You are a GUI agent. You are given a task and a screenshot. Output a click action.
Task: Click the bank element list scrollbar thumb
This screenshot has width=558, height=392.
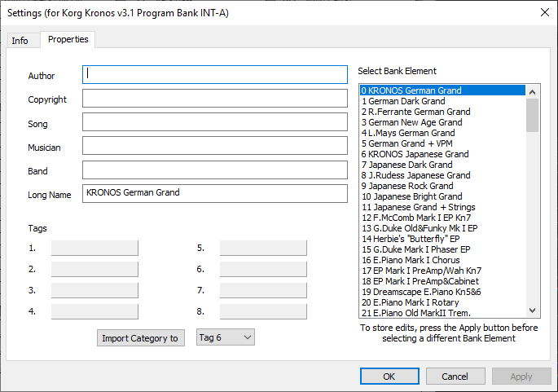533,116
